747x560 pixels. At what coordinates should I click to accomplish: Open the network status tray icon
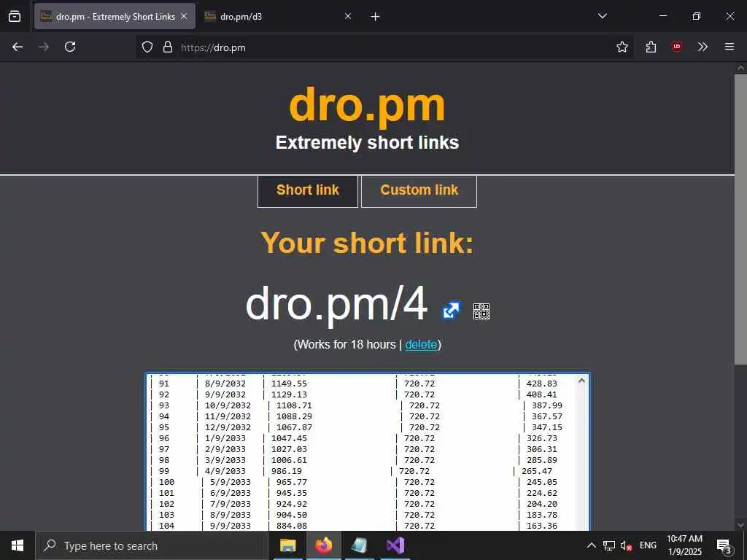tap(609, 545)
